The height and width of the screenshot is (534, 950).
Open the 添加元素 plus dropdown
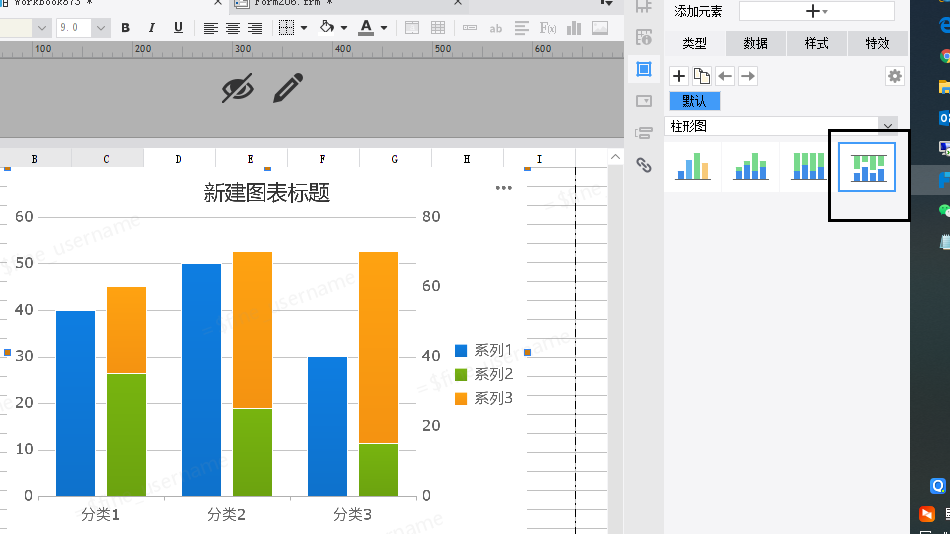(817, 11)
